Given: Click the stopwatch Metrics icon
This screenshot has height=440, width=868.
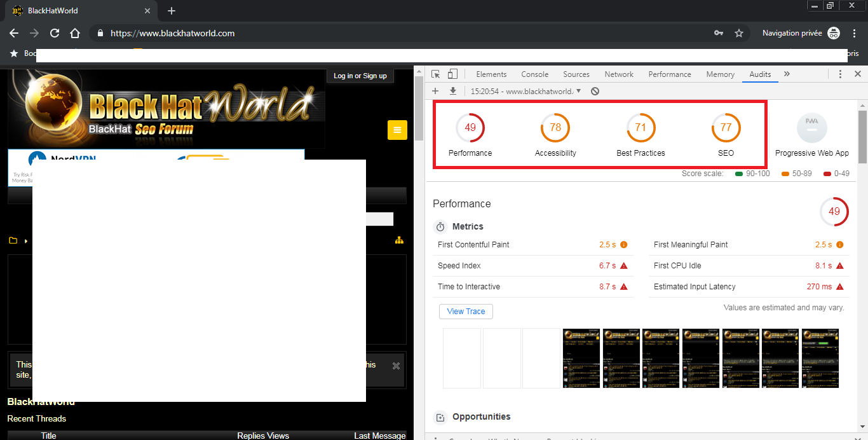Looking at the screenshot, I should click(440, 227).
